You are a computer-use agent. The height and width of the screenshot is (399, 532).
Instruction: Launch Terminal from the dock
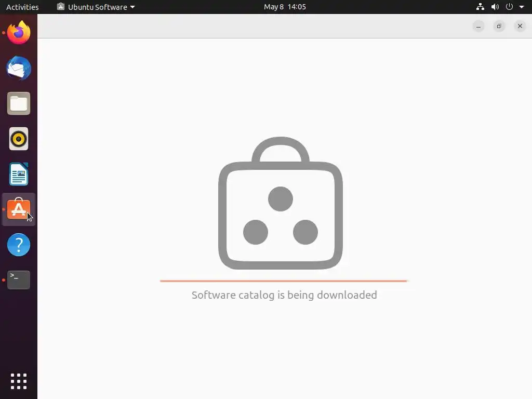pos(19,280)
